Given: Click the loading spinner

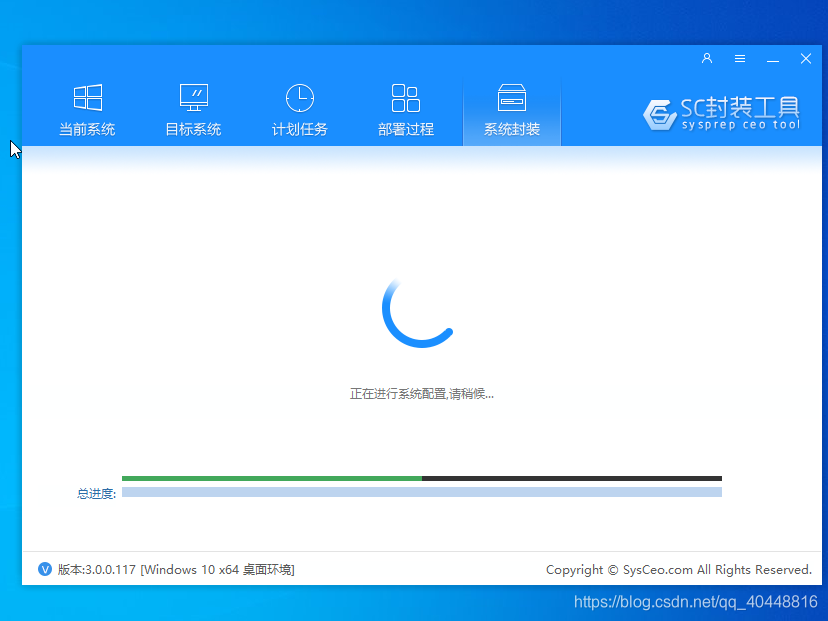Looking at the screenshot, I should 418,312.
